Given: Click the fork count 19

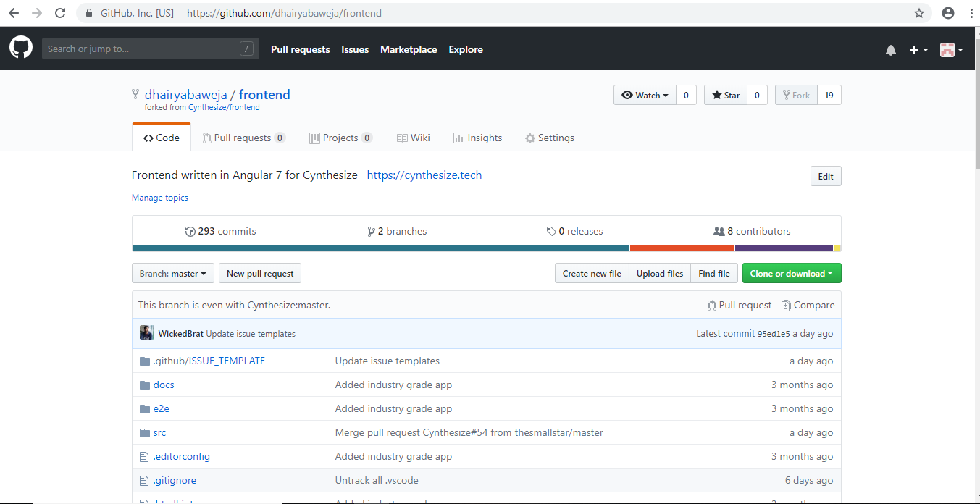Looking at the screenshot, I should [829, 96].
